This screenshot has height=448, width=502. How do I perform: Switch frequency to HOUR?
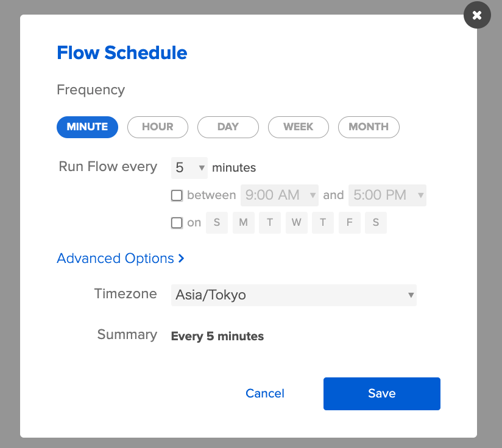[x=157, y=127]
